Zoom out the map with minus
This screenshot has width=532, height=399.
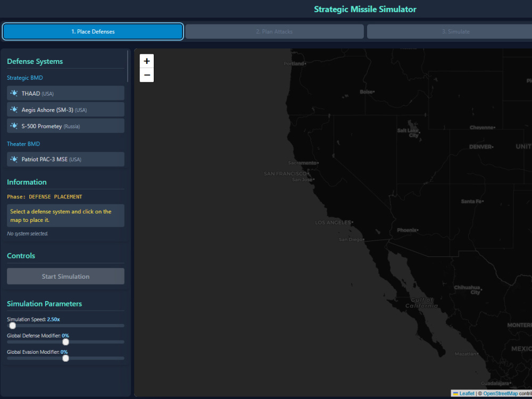pyautogui.click(x=147, y=75)
